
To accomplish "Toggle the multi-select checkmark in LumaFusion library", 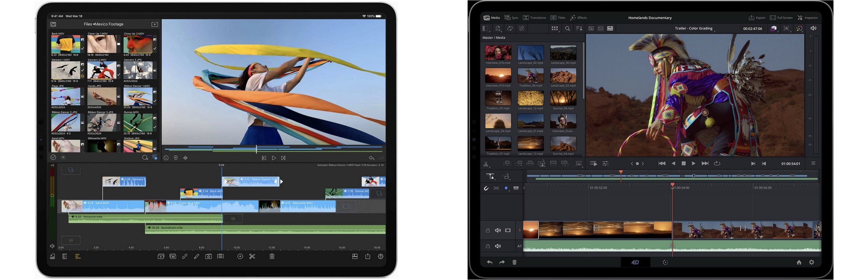I will (53, 157).
